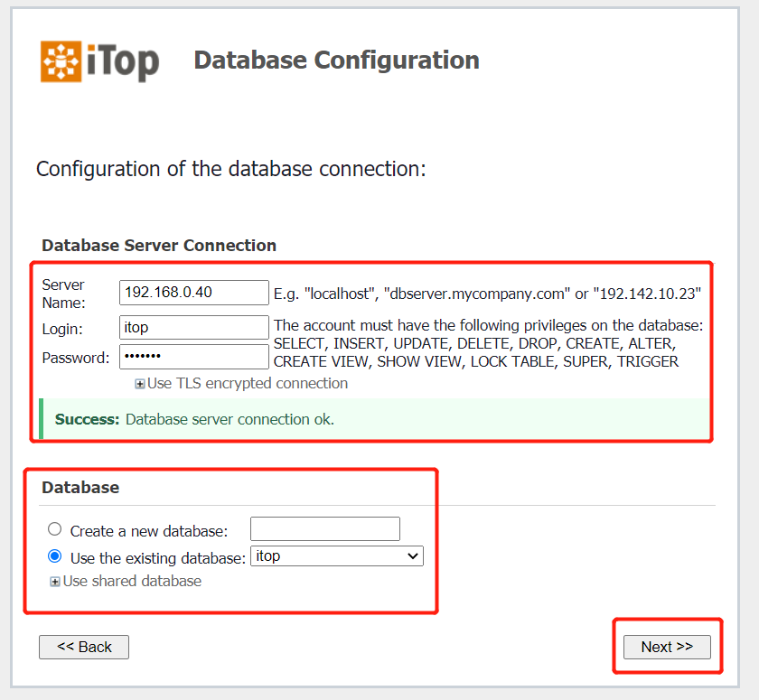
Task: Click the Success: Database server connection ok message
Action: [374, 419]
